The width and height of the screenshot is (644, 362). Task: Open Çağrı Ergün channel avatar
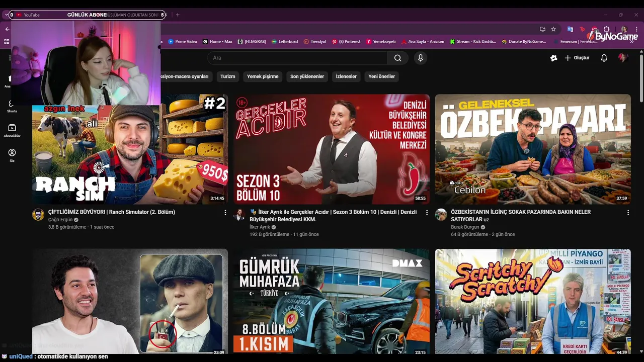(x=38, y=215)
